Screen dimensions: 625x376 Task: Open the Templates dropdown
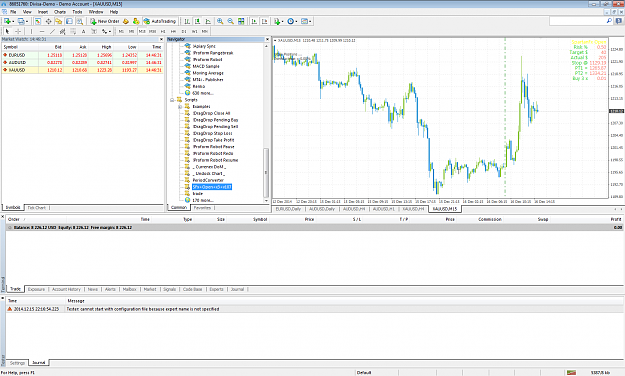click(306, 21)
